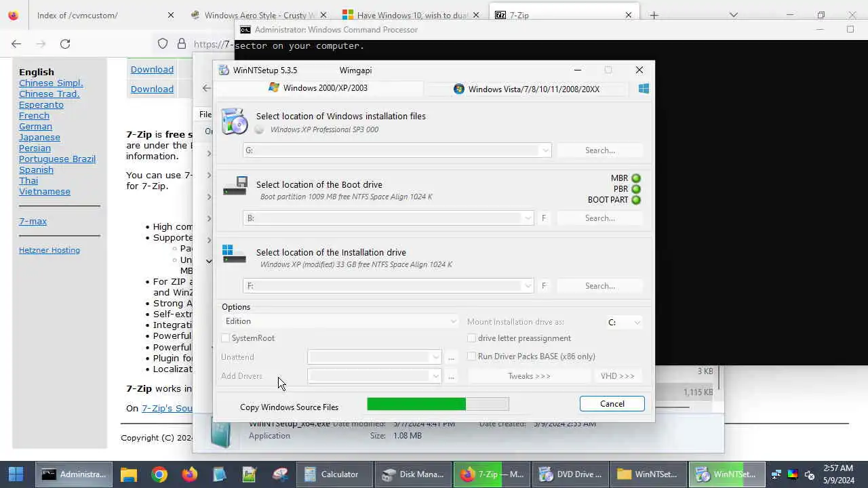Launch Google Chrome from the taskbar
The image size is (868, 488).
click(159, 474)
